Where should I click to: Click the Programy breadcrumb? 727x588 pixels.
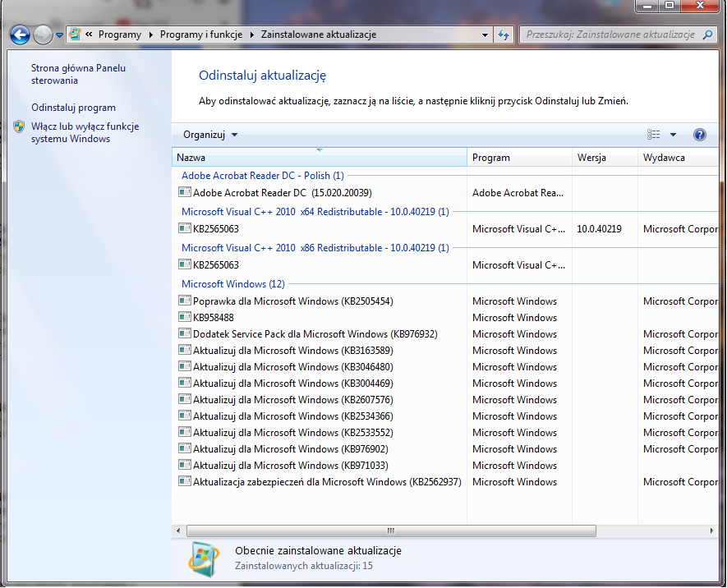tap(120, 34)
